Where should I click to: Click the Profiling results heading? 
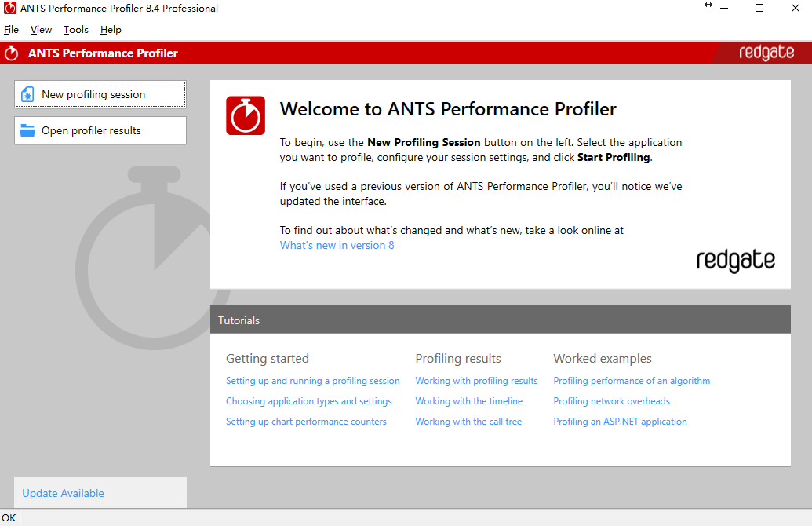pyautogui.click(x=458, y=359)
